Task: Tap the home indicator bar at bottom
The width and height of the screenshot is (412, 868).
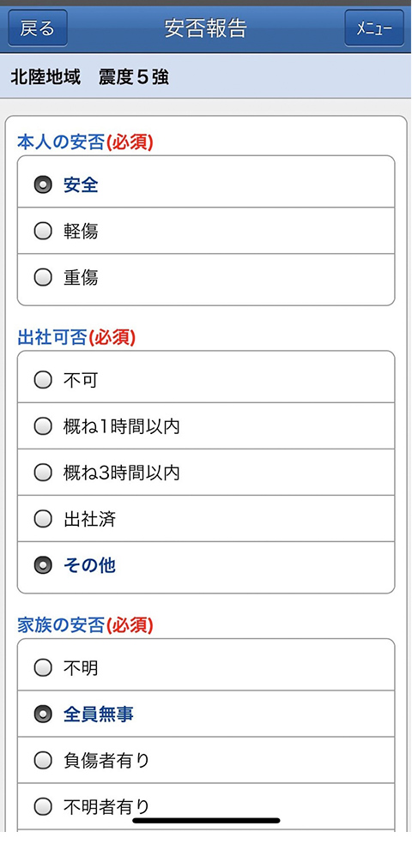Action: pos(206,820)
